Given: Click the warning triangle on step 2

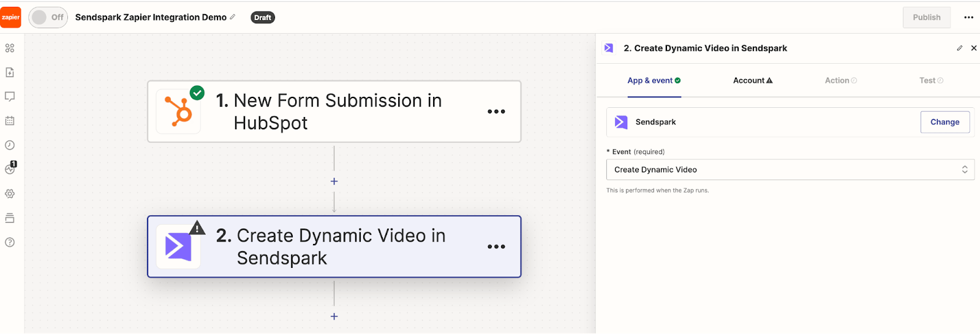Looking at the screenshot, I should (197, 228).
